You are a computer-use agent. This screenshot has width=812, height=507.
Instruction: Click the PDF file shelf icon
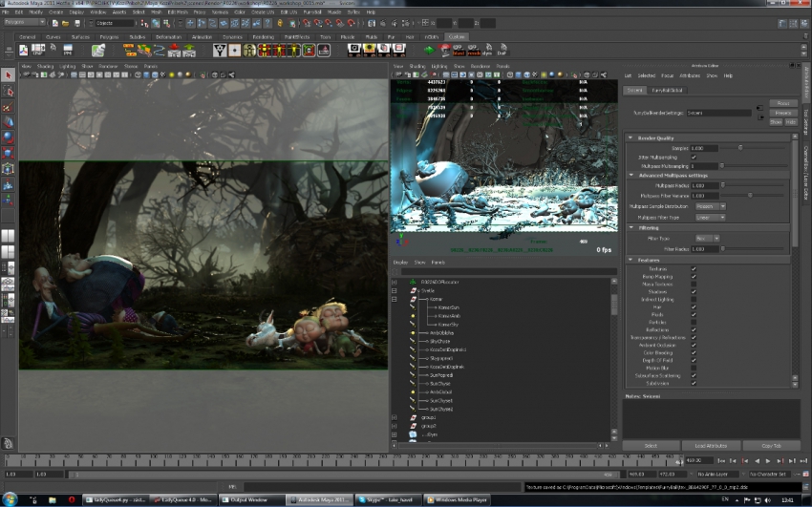(x=23, y=51)
